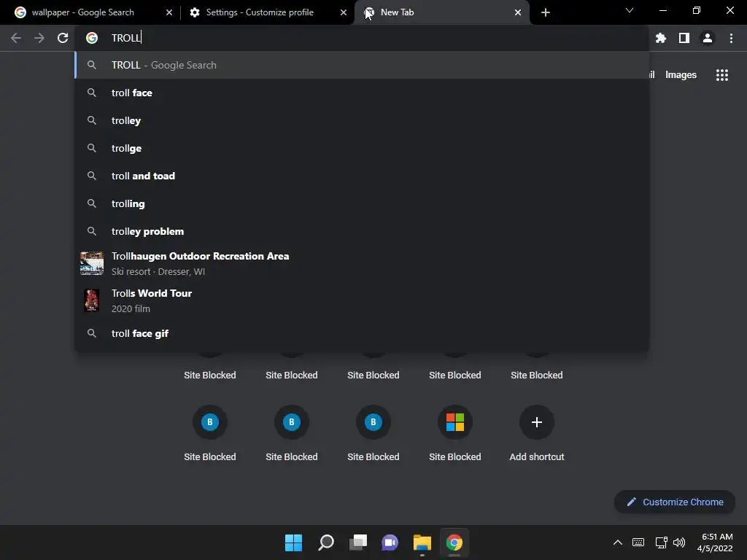The height and width of the screenshot is (560, 747).
Task: Click into the address bar with TROLL
Action: tap(362, 38)
